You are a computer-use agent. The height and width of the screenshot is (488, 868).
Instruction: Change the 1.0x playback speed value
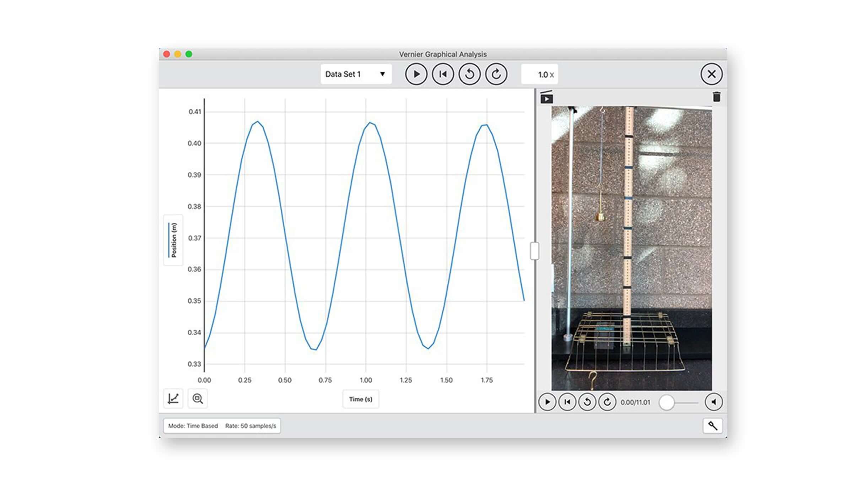(540, 74)
